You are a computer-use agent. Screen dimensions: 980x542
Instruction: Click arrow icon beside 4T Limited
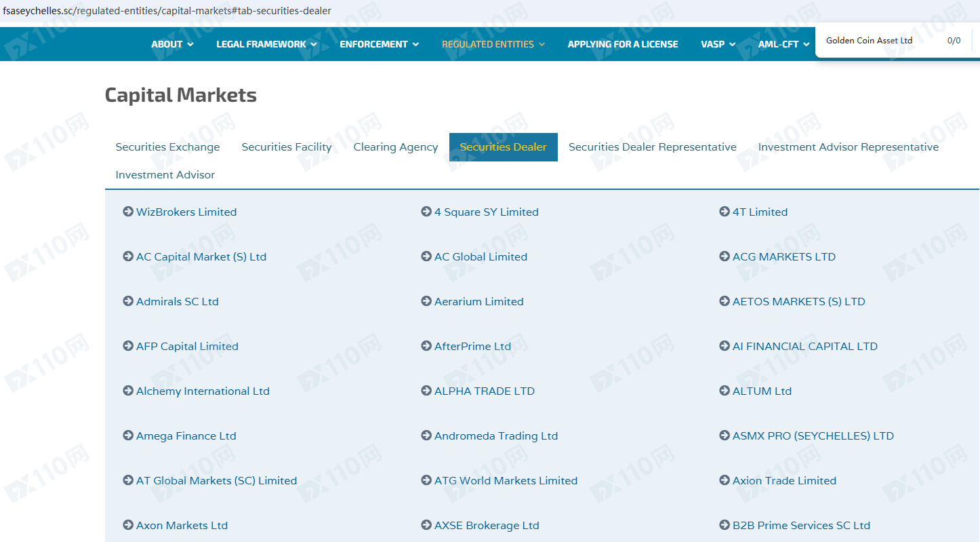[x=724, y=212]
